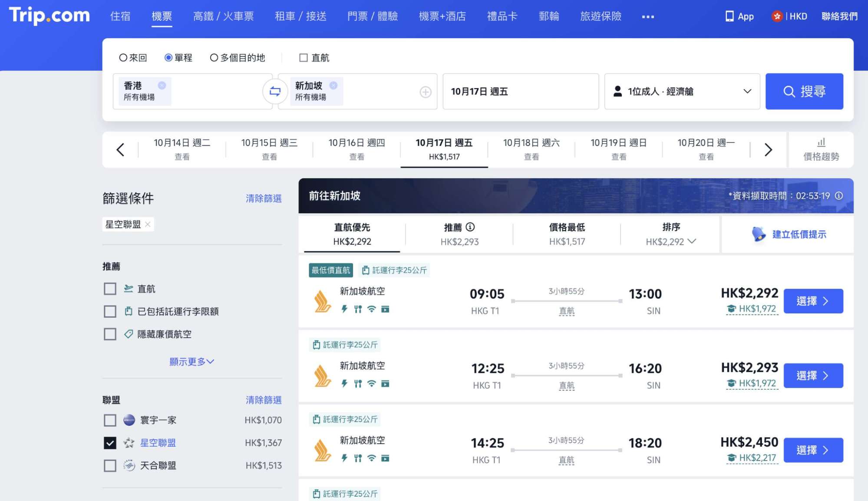The height and width of the screenshot is (501, 868).
Task: Click the swap departure and destination icon
Action: coord(275,91)
